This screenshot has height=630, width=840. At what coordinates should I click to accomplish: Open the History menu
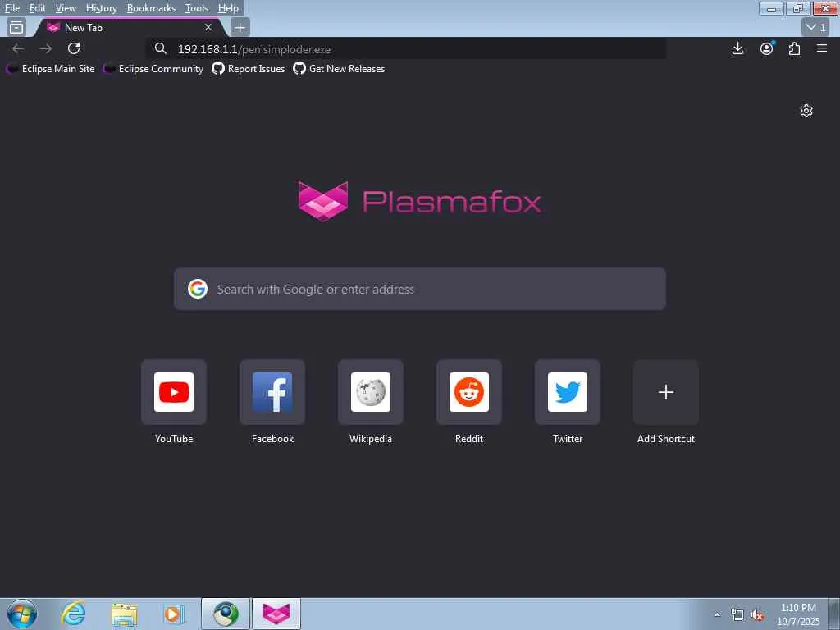coord(101,8)
